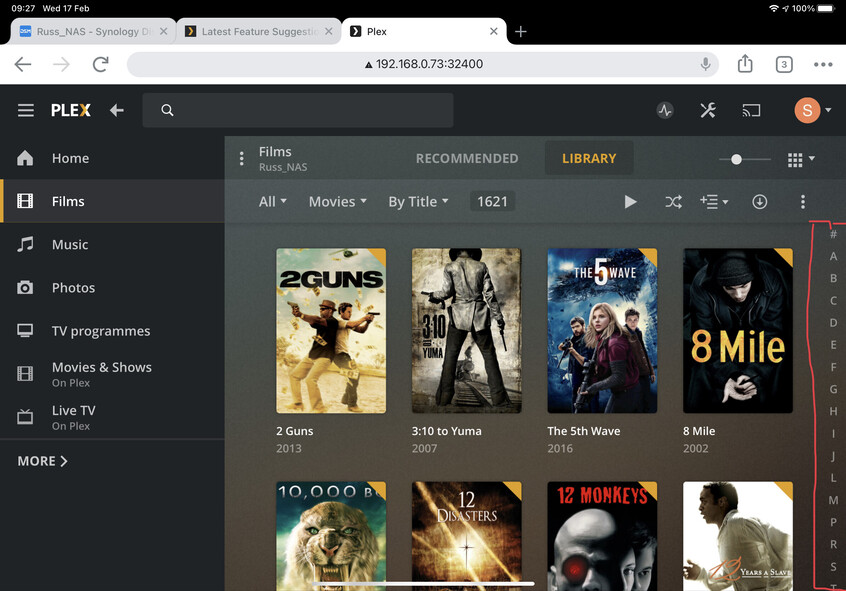
Task: Close the Plex browser tab
Action: (493, 31)
